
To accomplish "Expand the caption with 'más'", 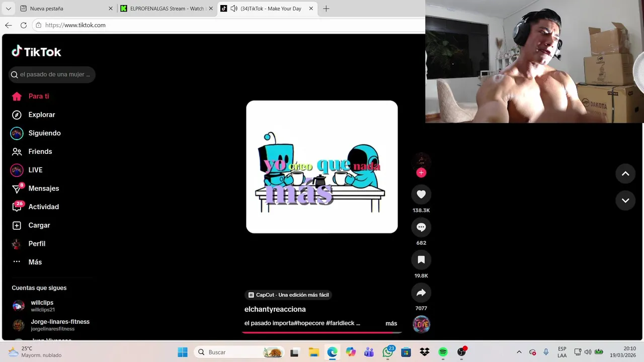I will [391, 323].
